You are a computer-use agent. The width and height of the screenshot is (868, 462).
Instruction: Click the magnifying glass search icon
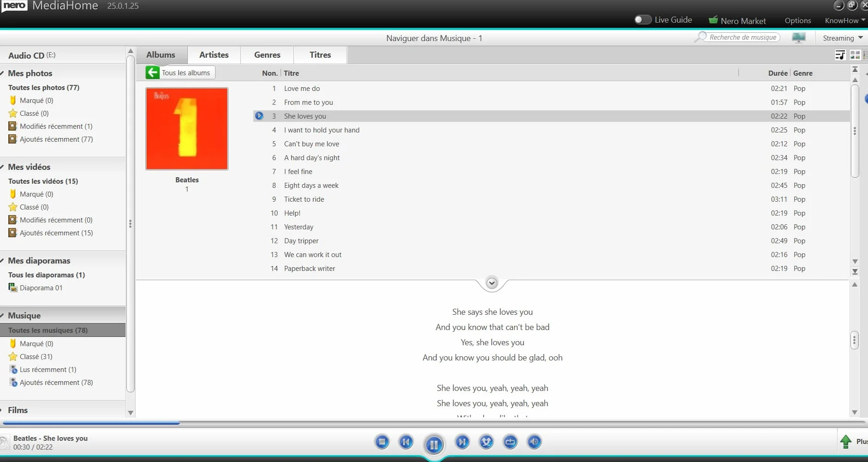coord(700,37)
